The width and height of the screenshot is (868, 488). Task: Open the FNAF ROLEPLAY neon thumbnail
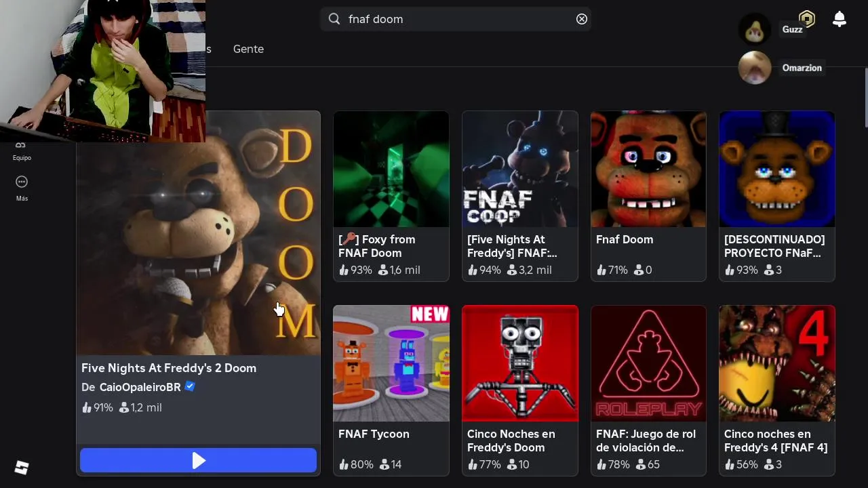648,363
